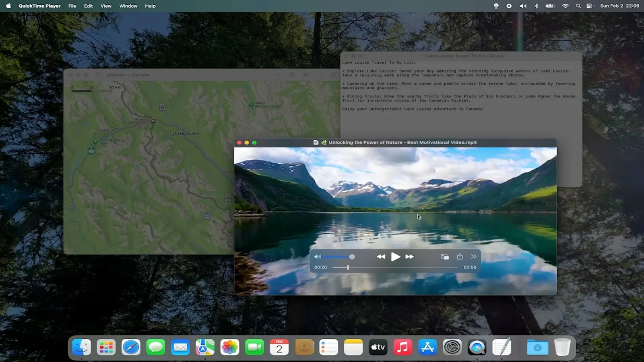
Task: Open Photos from the dock
Action: 230,347
